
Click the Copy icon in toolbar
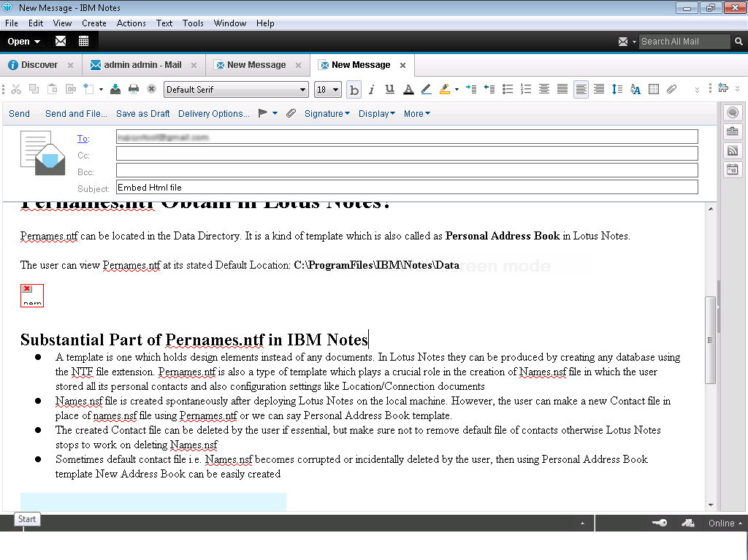34,89
